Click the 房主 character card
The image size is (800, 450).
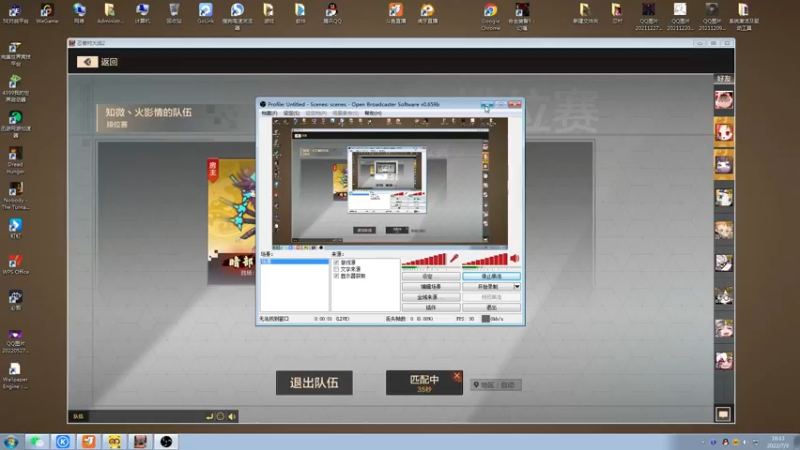click(231, 220)
